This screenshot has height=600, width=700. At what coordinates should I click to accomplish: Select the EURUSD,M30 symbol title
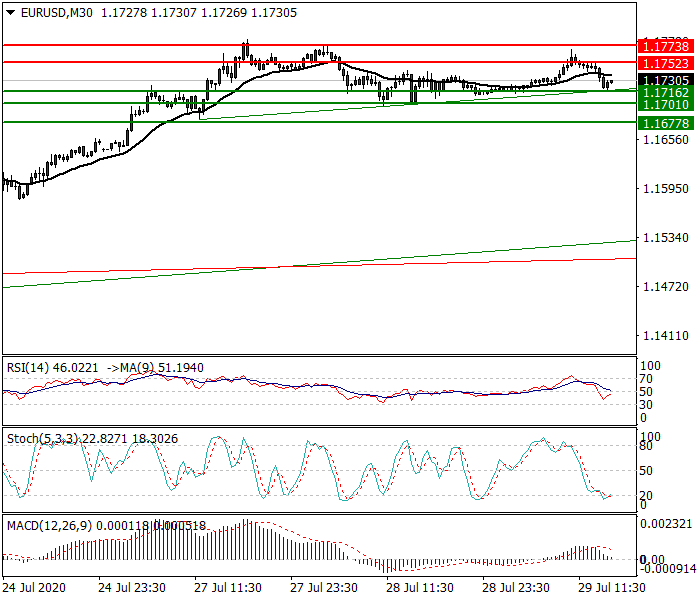coord(57,13)
